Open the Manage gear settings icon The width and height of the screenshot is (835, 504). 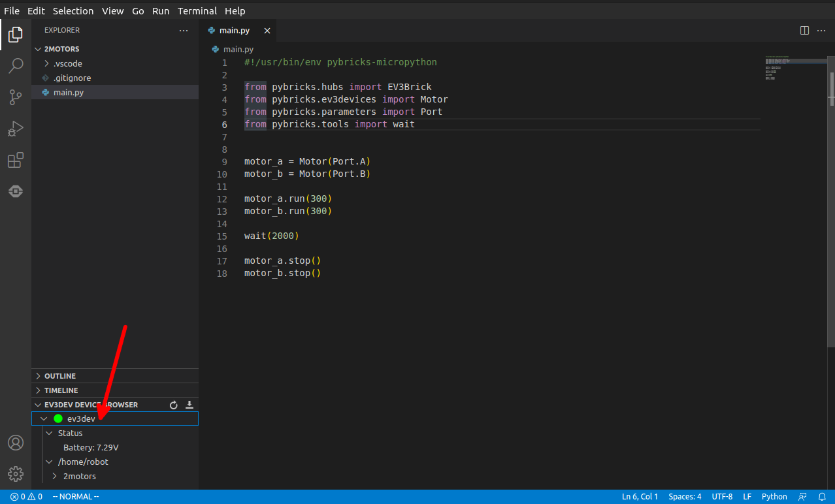point(16,474)
